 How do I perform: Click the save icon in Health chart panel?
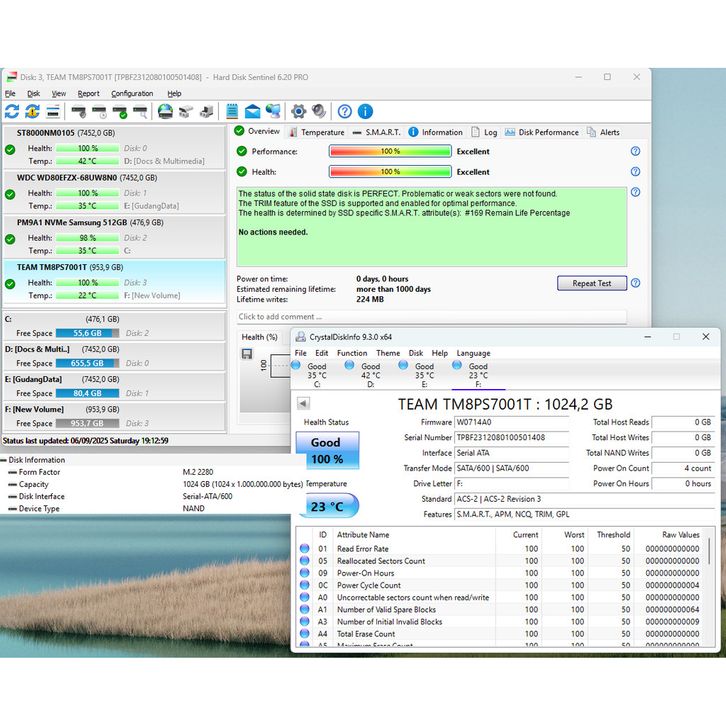[247, 354]
